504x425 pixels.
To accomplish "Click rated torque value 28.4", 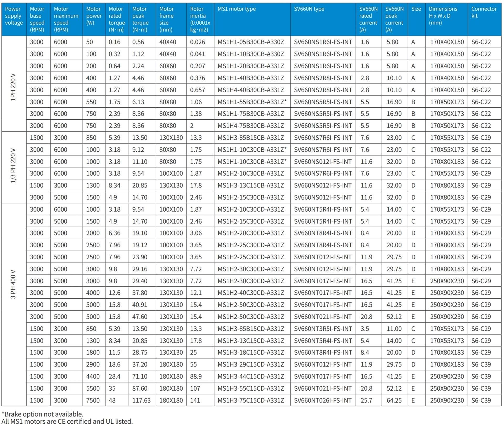I will point(114,376).
